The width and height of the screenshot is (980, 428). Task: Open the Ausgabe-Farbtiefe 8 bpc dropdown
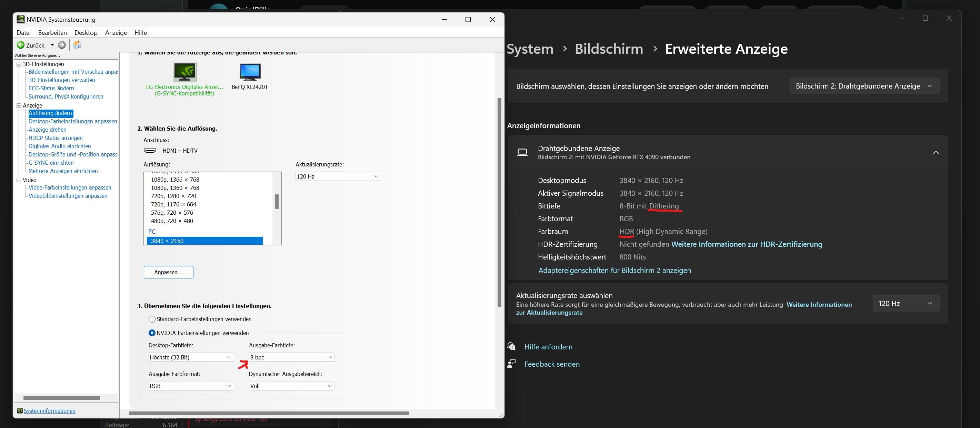(291, 357)
